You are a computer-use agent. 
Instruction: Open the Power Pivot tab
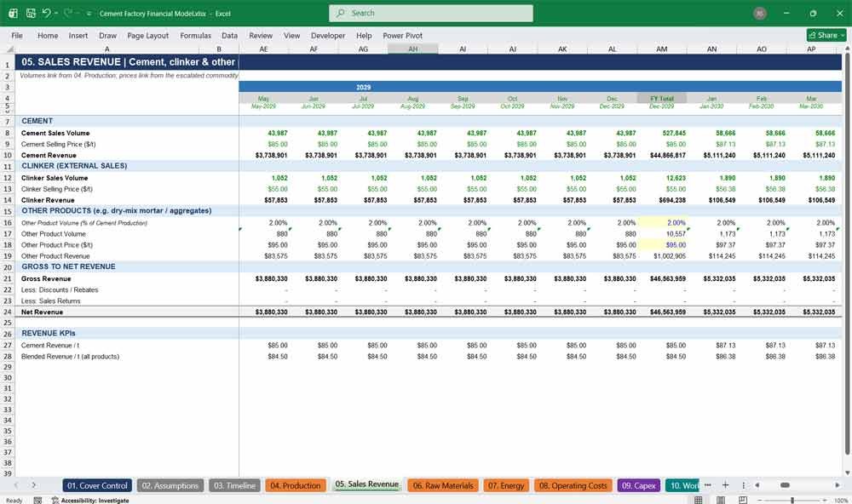point(403,35)
